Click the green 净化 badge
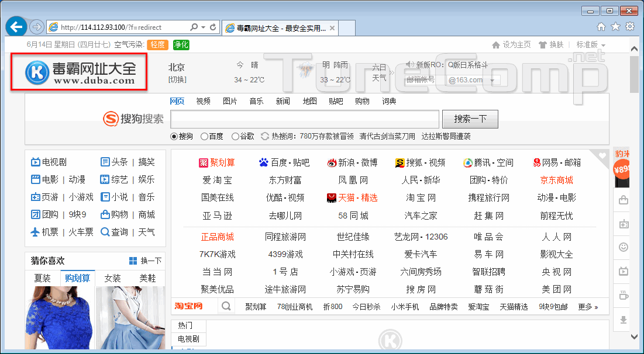The image size is (644, 354). pyautogui.click(x=181, y=45)
